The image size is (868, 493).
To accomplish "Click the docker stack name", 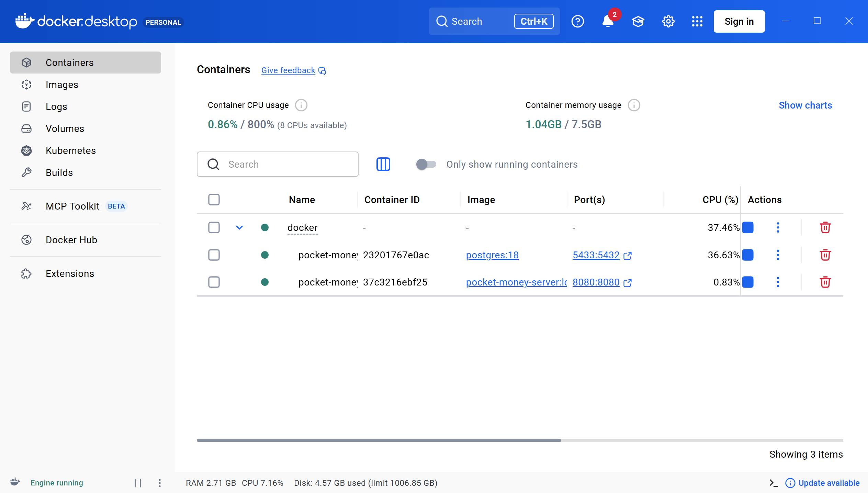I will (302, 227).
